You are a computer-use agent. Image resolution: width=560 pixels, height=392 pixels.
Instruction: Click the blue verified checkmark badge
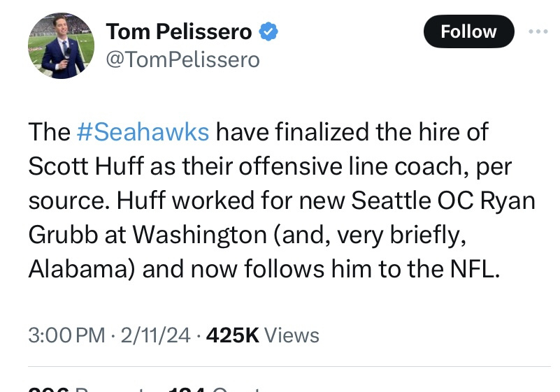(x=269, y=31)
